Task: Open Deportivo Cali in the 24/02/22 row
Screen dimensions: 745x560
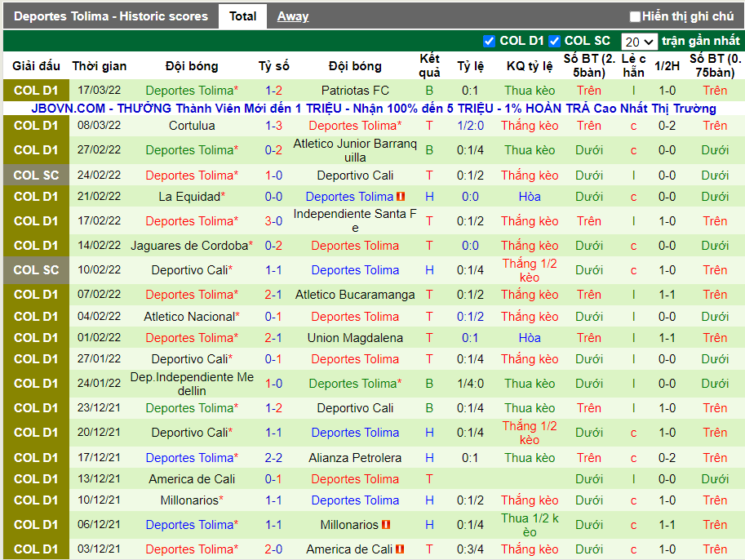Action: pos(355,176)
